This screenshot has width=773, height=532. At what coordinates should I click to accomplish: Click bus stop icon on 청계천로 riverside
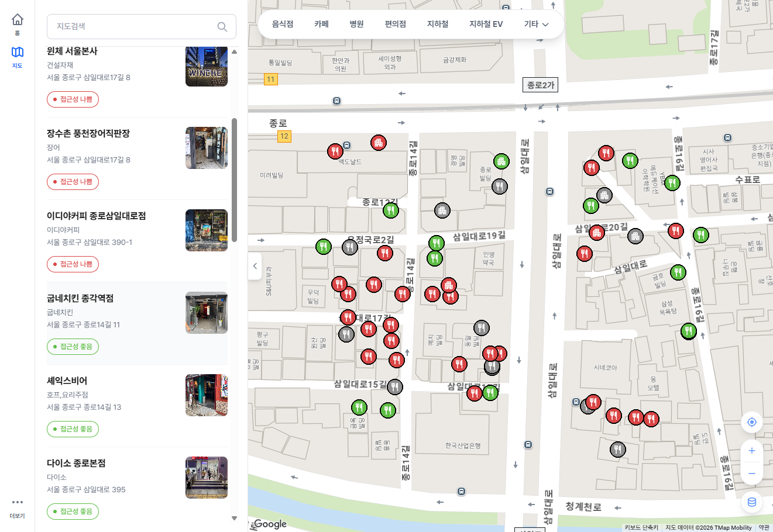(462, 492)
